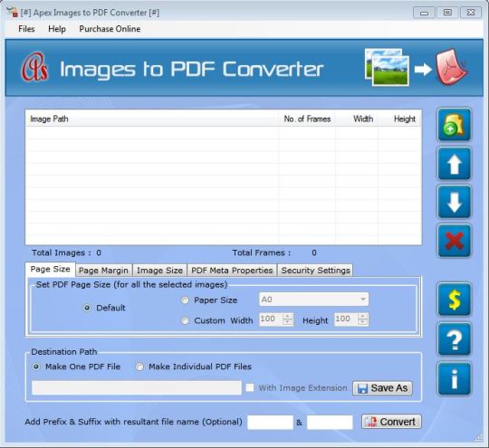This screenshot has height=448, width=489.
Task: Click the application icon in the title bar
Action: [x=12, y=12]
